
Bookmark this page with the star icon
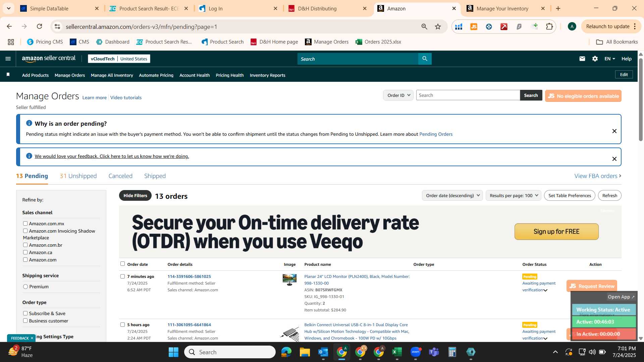click(438, 26)
